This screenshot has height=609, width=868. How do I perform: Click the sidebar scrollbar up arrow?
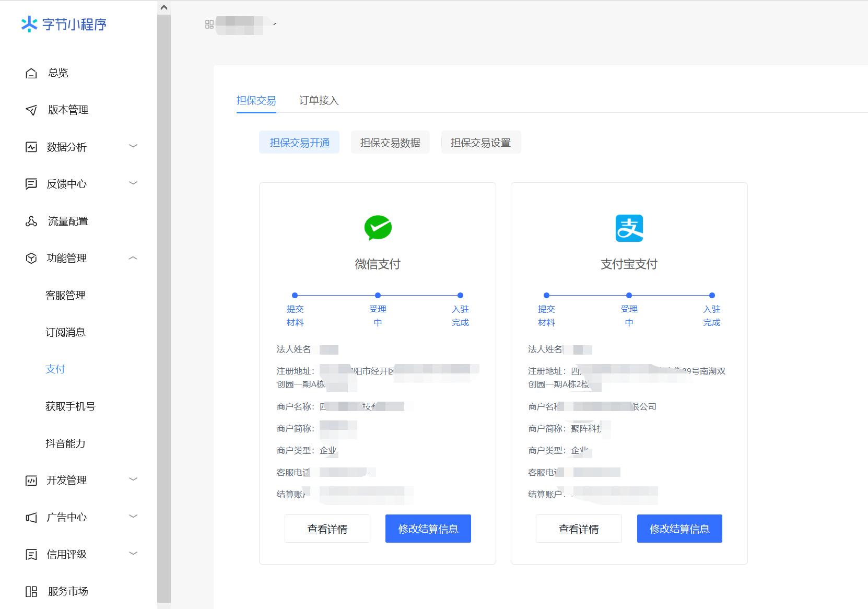click(x=164, y=7)
